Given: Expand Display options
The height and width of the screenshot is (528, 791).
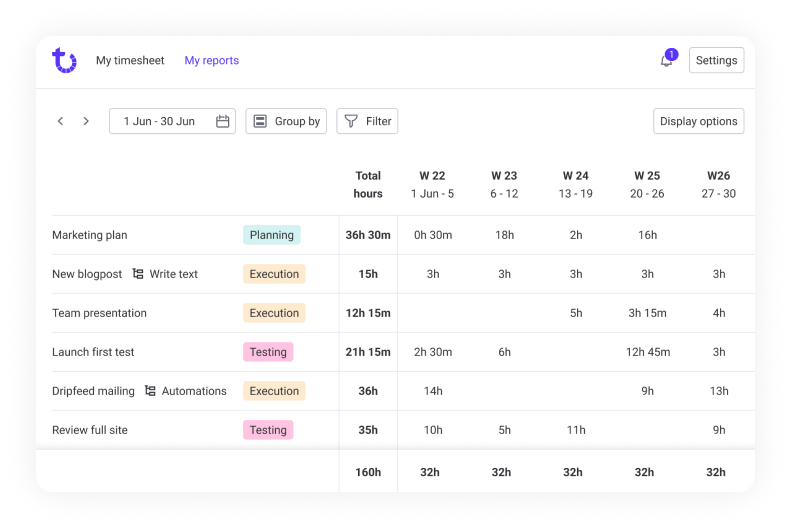Looking at the screenshot, I should point(698,121).
